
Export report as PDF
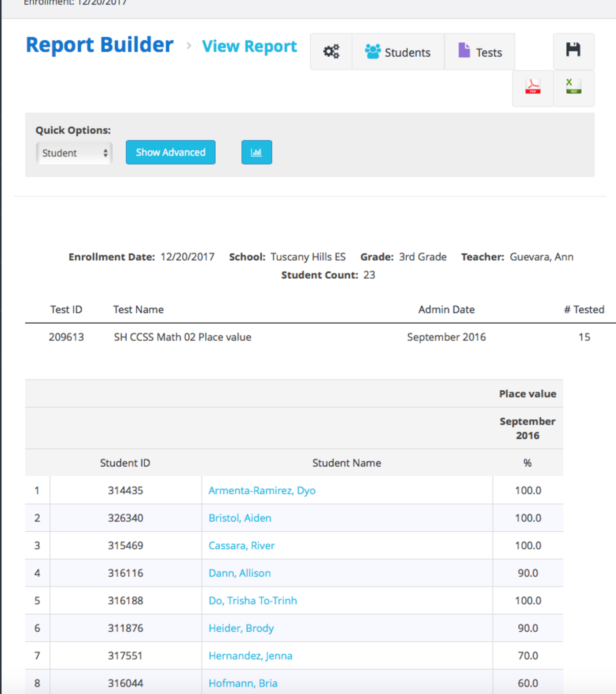click(532, 87)
